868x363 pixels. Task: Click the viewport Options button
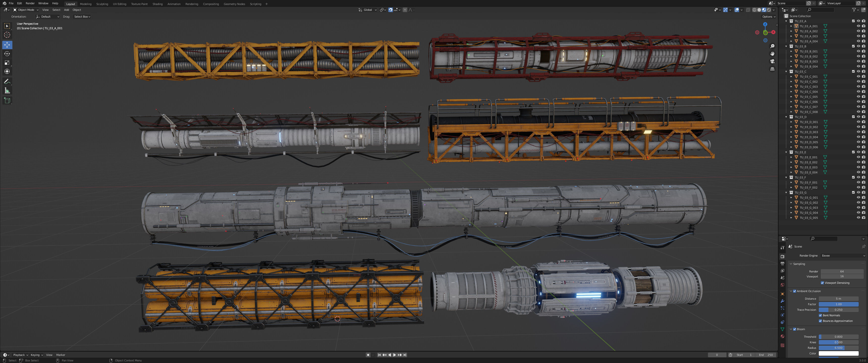pos(769,16)
